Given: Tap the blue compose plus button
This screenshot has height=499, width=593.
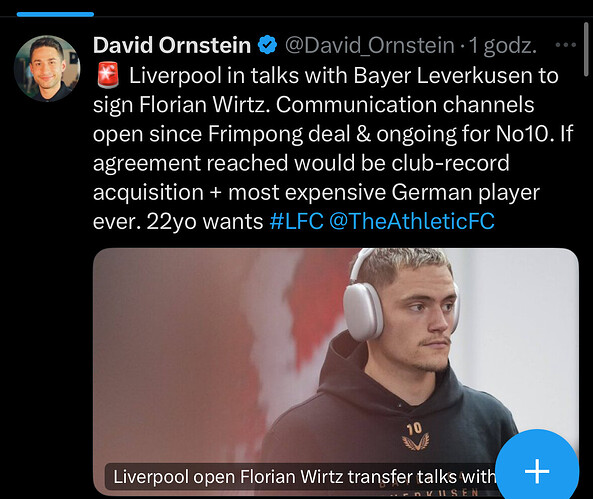Looking at the screenshot, I should 537,471.
